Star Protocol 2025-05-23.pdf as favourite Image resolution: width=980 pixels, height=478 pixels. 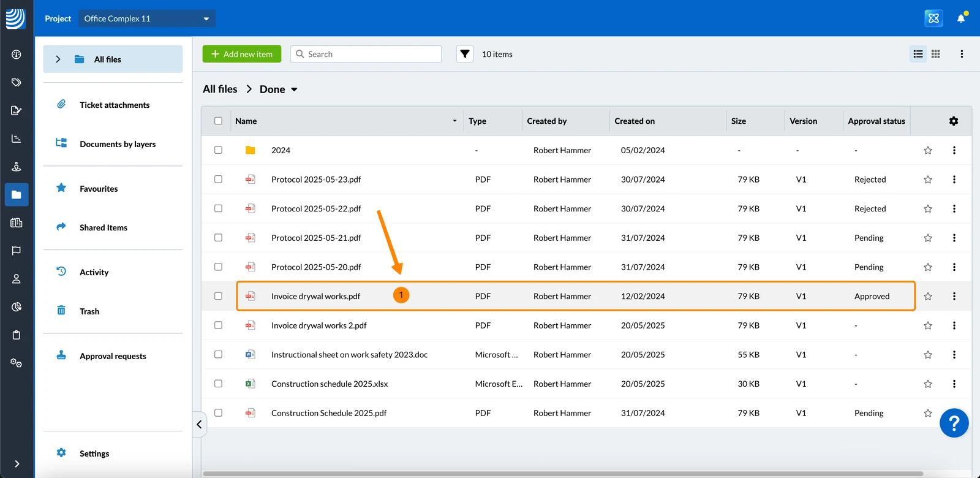pyautogui.click(x=928, y=180)
